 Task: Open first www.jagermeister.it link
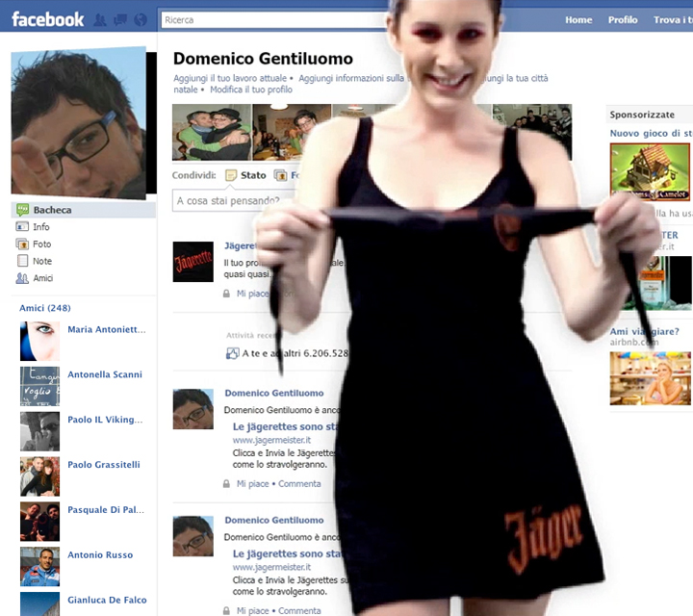271,440
